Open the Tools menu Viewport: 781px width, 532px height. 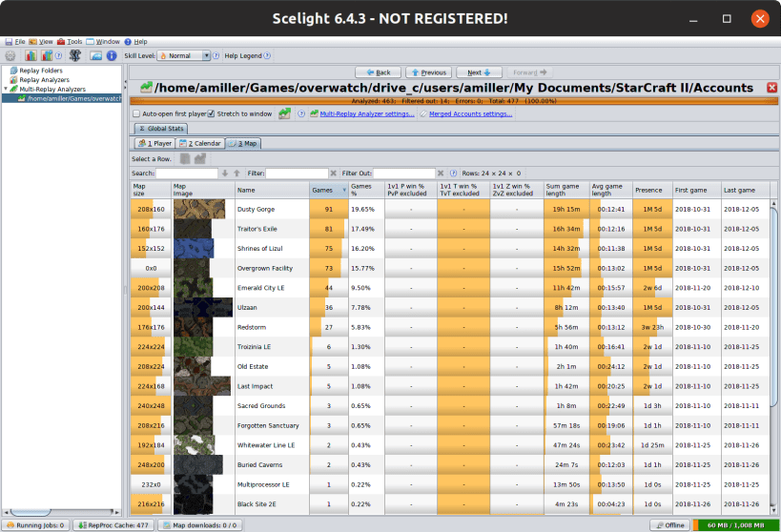(70, 42)
